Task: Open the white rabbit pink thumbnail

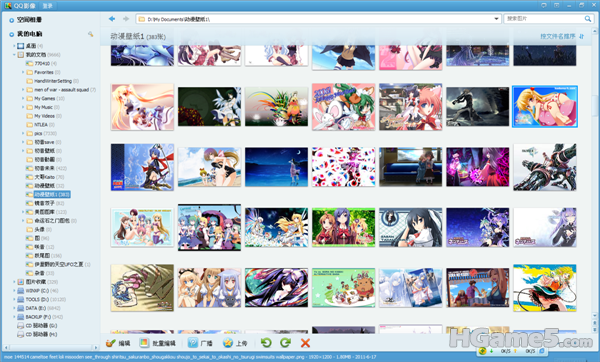Action: (344, 107)
